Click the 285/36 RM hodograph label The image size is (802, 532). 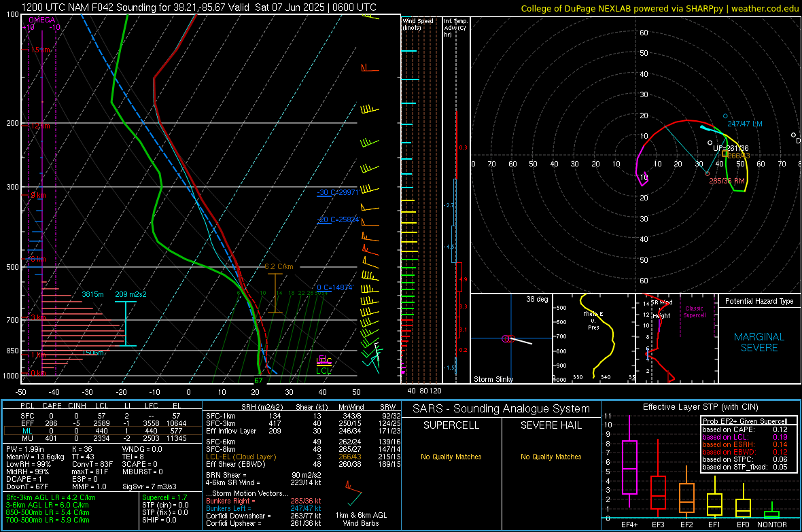(727, 181)
